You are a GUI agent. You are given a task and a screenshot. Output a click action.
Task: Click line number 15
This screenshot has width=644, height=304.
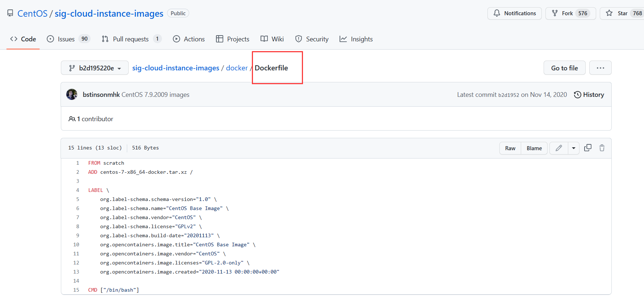[x=76, y=290]
